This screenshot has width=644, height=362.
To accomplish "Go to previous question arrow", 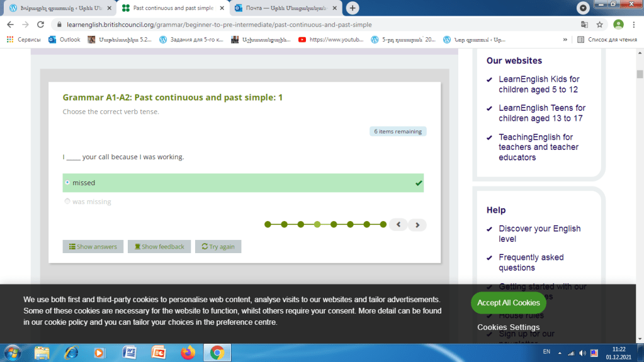I will (x=398, y=225).
